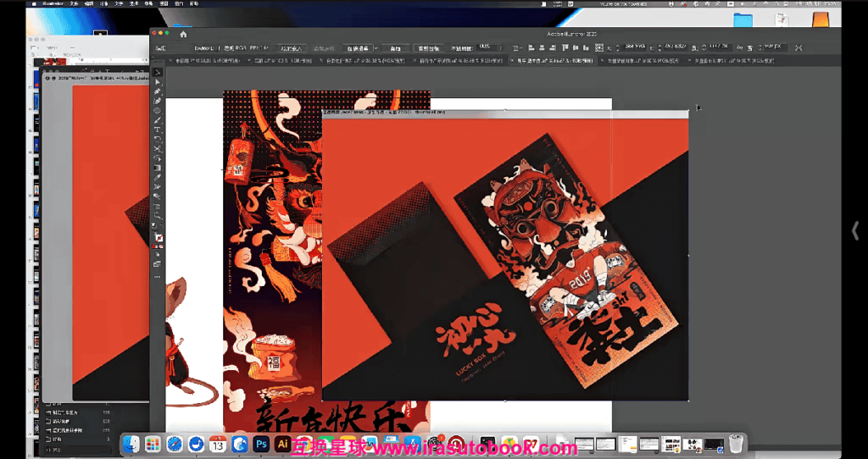Image resolution: width=868 pixels, height=459 pixels.
Task: Select the Direct Selection tool
Action: click(158, 82)
